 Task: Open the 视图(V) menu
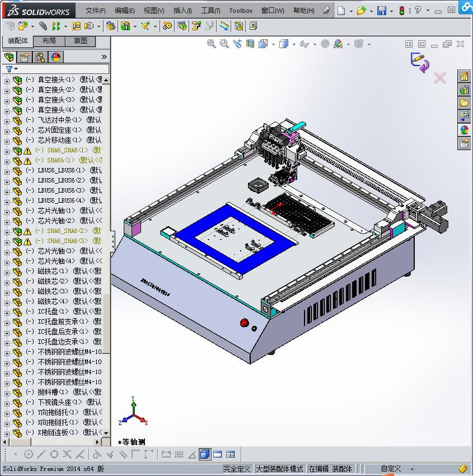pyautogui.click(x=154, y=11)
